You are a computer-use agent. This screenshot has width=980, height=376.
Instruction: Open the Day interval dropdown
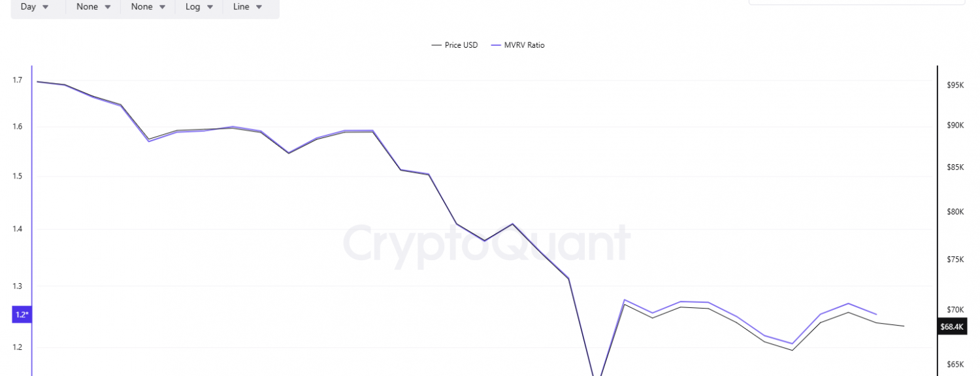tap(35, 7)
